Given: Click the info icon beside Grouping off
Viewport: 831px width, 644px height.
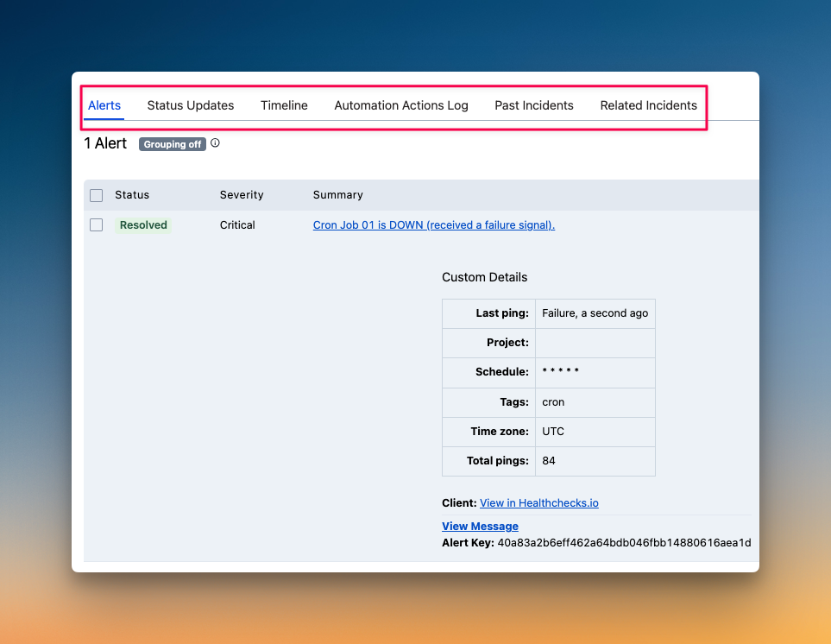Looking at the screenshot, I should tap(214, 143).
